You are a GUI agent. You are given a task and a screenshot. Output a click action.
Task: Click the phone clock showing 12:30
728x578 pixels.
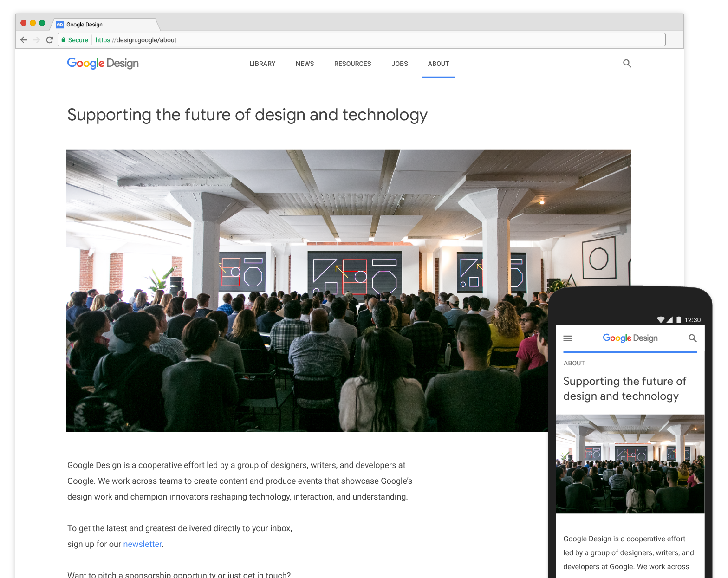tap(692, 320)
